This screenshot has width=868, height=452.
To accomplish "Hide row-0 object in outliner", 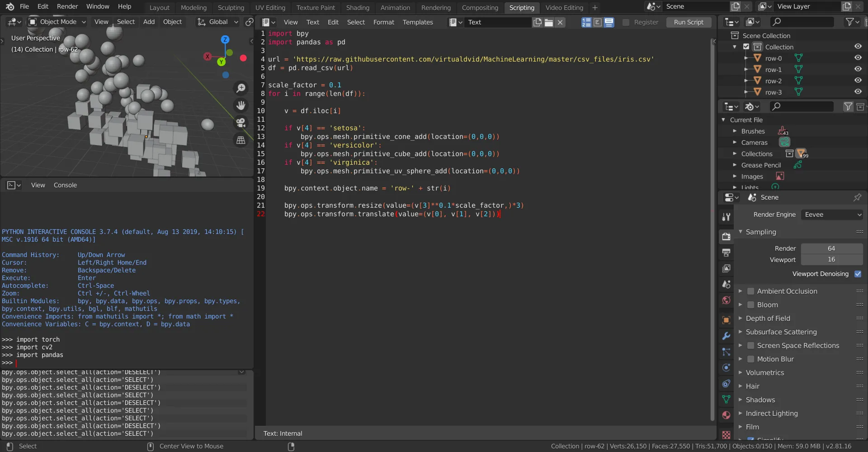I will [x=858, y=58].
